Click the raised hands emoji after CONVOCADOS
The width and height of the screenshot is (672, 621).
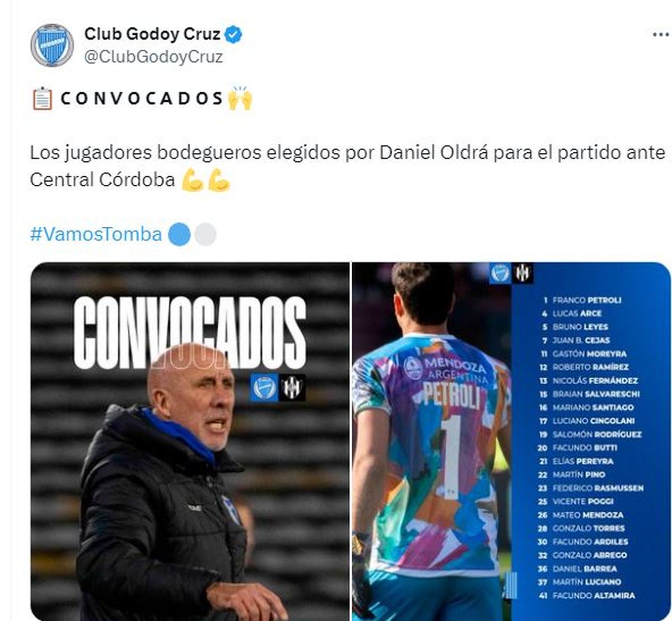click(x=240, y=98)
